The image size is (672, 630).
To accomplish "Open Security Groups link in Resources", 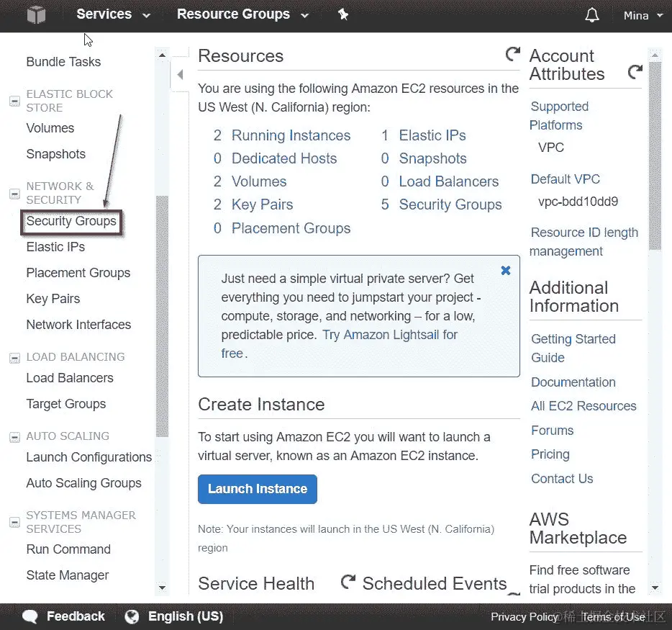I will tap(450, 205).
